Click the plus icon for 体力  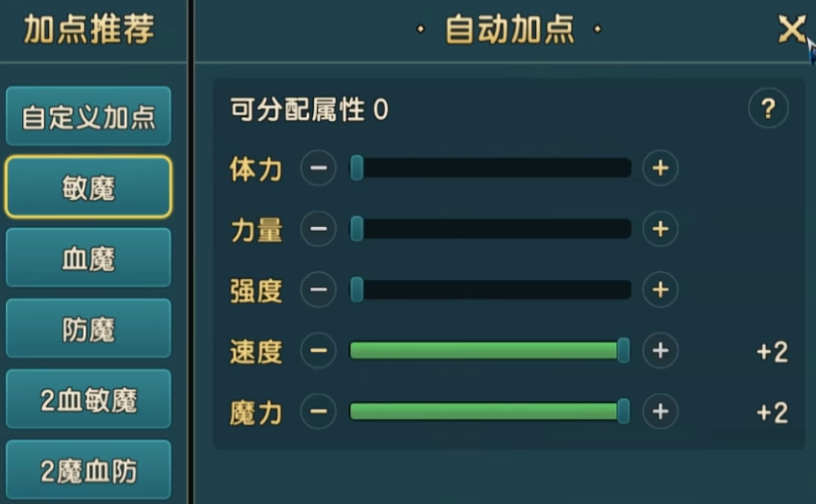coord(660,169)
